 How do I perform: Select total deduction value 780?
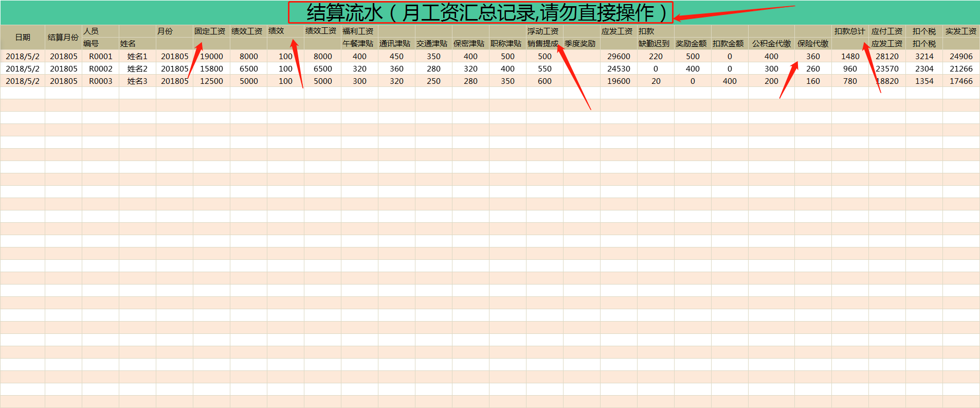tap(850, 81)
